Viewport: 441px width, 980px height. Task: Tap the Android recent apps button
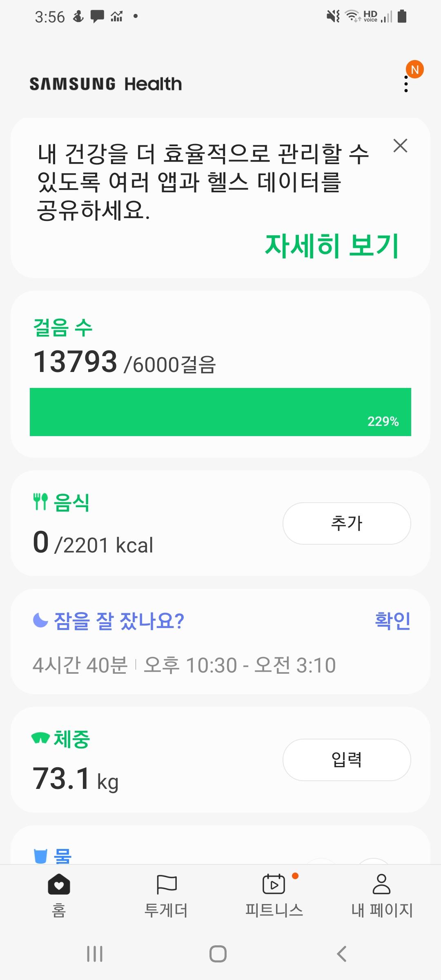(95, 954)
